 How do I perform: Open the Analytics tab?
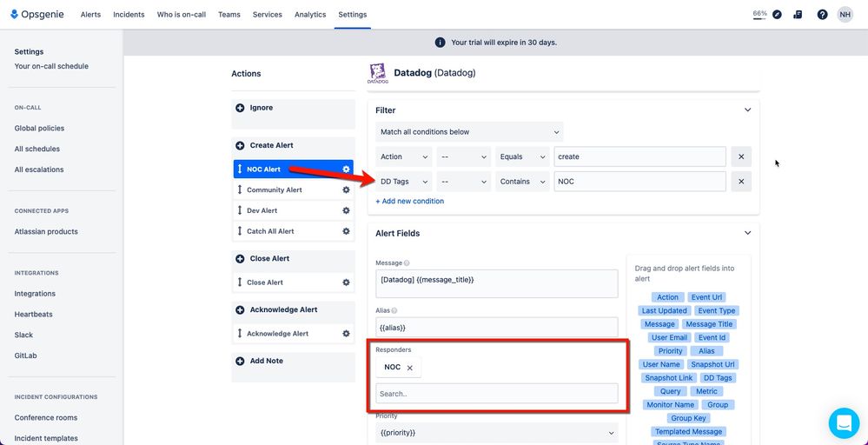pyautogui.click(x=310, y=15)
